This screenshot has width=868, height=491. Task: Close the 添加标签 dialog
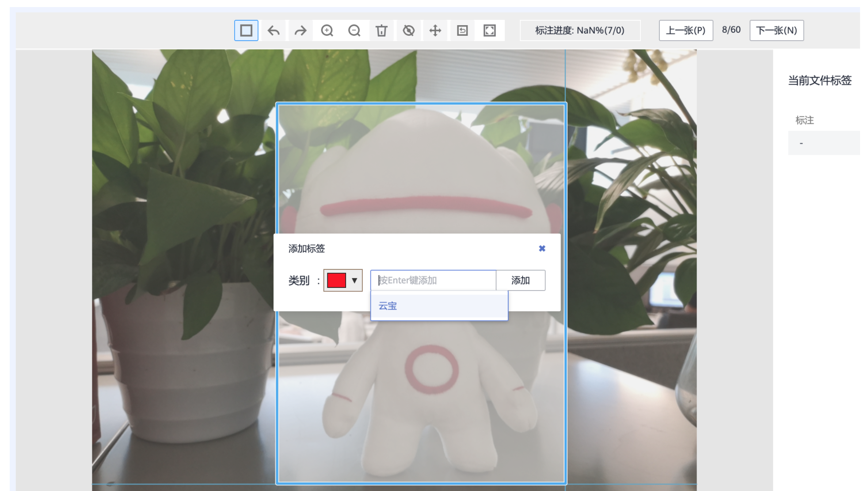(x=542, y=249)
